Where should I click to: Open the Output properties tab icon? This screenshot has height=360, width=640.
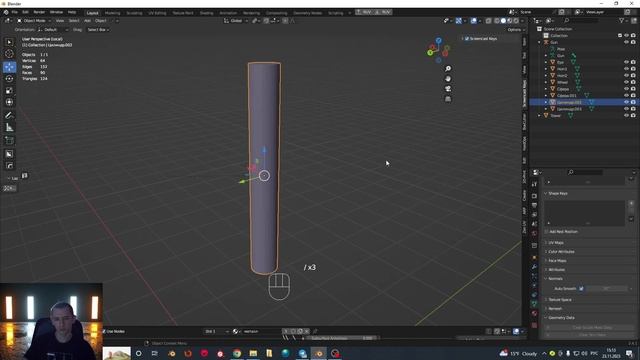(534, 205)
